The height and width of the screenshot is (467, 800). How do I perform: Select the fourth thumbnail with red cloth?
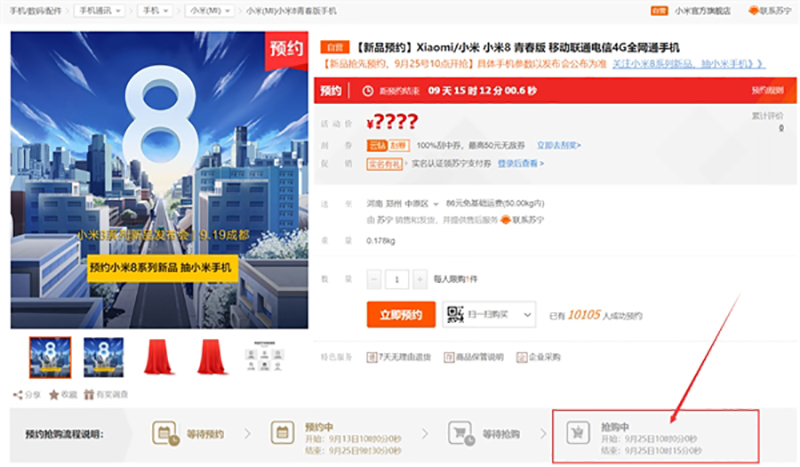tap(211, 357)
